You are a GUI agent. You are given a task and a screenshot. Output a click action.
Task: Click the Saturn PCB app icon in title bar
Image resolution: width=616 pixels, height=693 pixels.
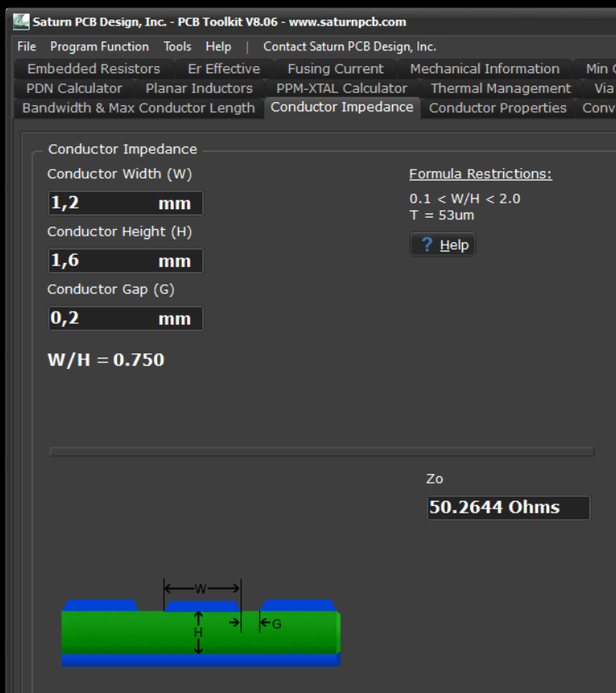tap(21, 21)
